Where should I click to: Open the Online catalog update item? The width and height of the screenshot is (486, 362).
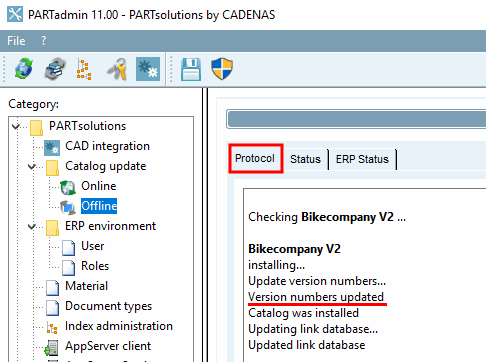(x=99, y=186)
